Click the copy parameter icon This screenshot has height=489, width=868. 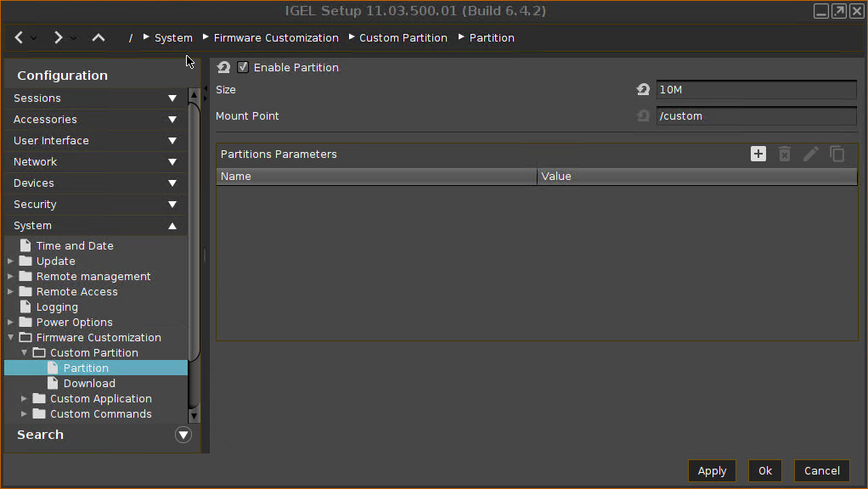coord(837,154)
